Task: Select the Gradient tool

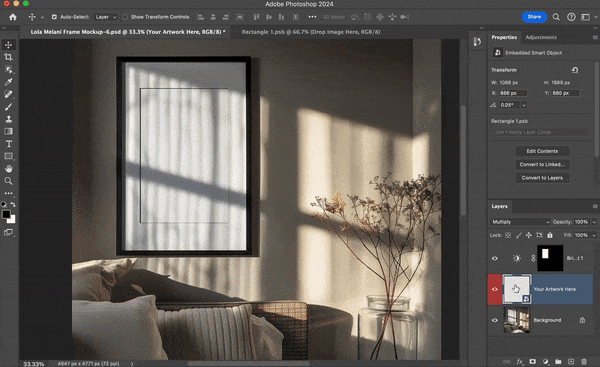Action: tap(8, 131)
